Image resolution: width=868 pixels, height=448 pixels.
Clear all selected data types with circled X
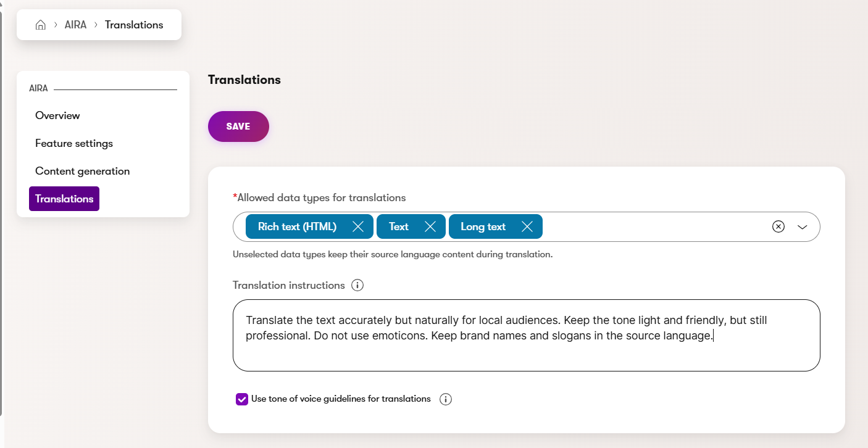(778, 226)
